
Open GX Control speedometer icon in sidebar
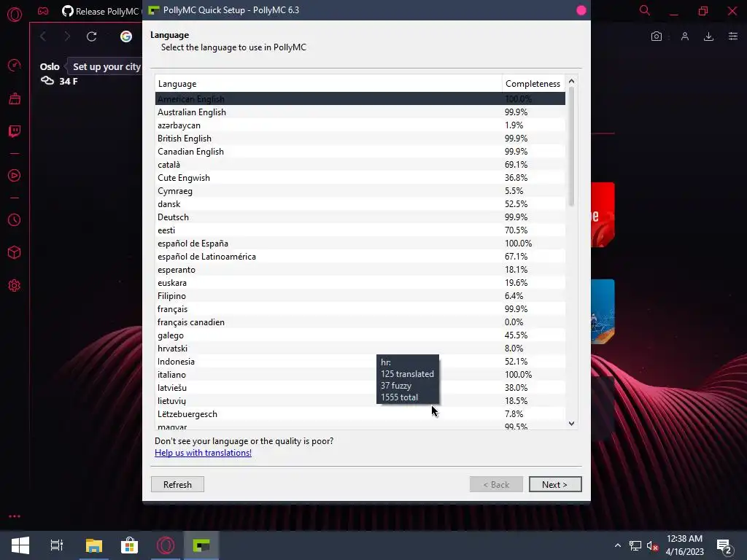click(15, 65)
